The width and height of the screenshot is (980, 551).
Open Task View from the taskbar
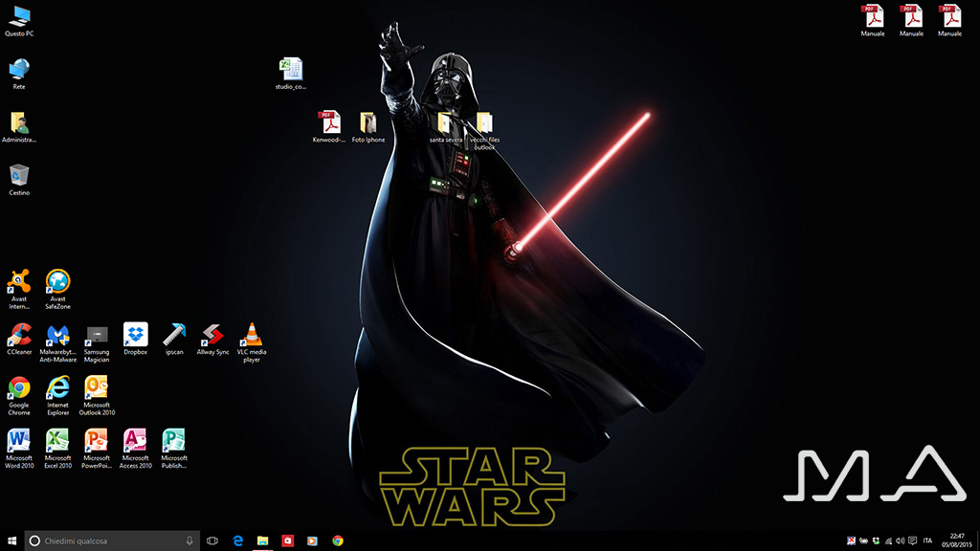pyautogui.click(x=212, y=541)
